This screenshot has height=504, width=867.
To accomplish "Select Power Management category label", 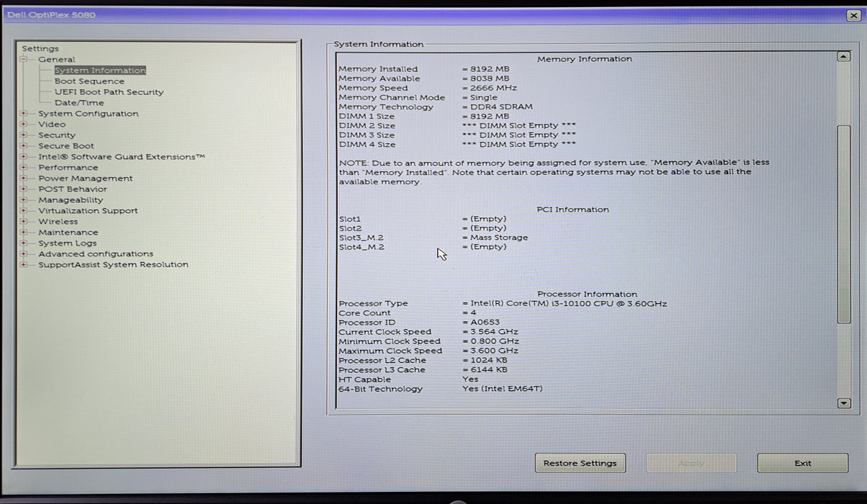I will 86,179.
